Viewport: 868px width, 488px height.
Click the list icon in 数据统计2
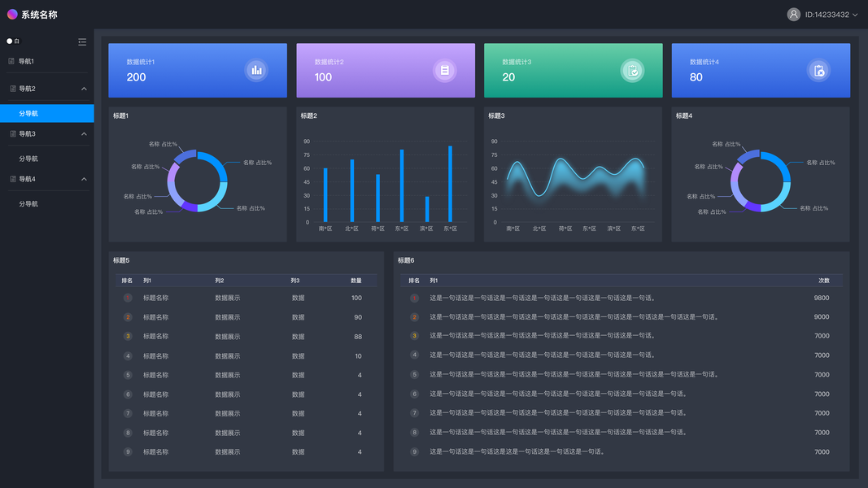(x=444, y=70)
